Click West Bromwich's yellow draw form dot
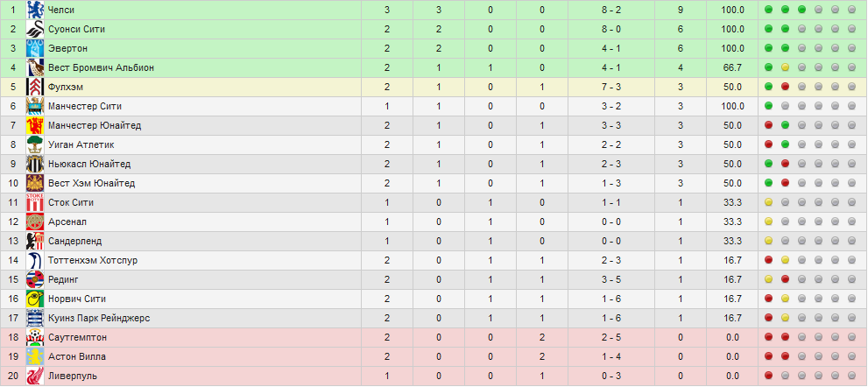868x387 pixels. 785,67
